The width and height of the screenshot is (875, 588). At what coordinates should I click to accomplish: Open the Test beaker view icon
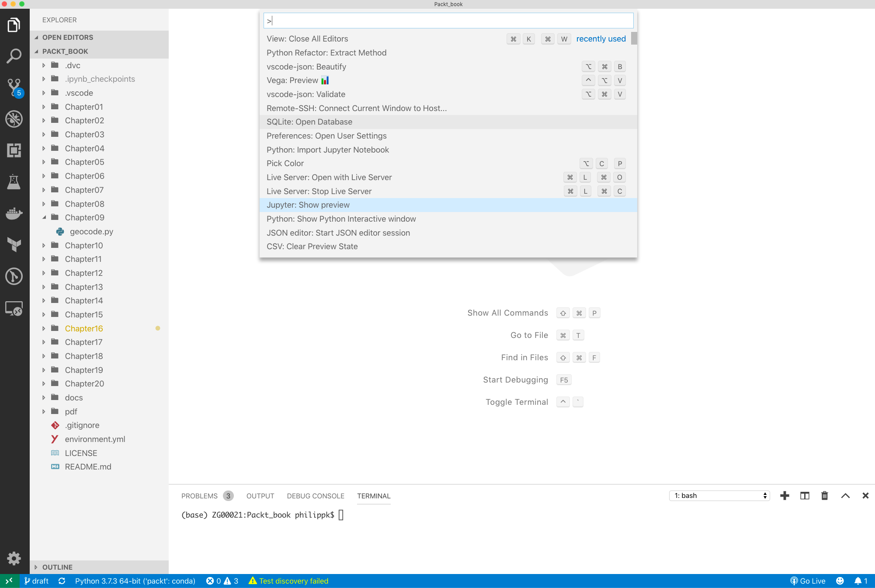pyautogui.click(x=14, y=182)
